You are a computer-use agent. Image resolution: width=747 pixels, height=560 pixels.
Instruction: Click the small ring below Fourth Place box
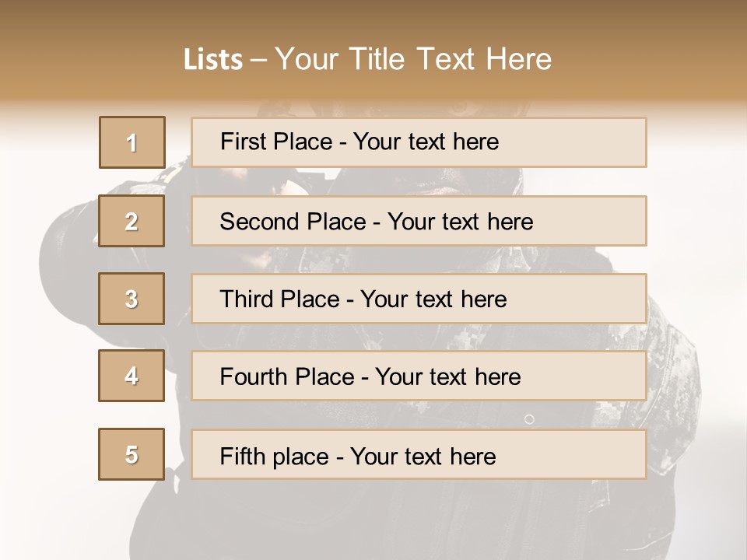point(529,419)
